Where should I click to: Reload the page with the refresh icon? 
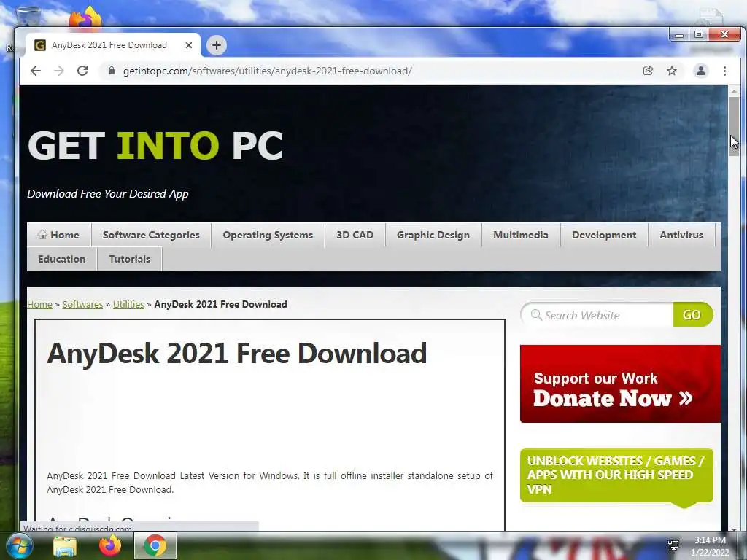pos(82,71)
